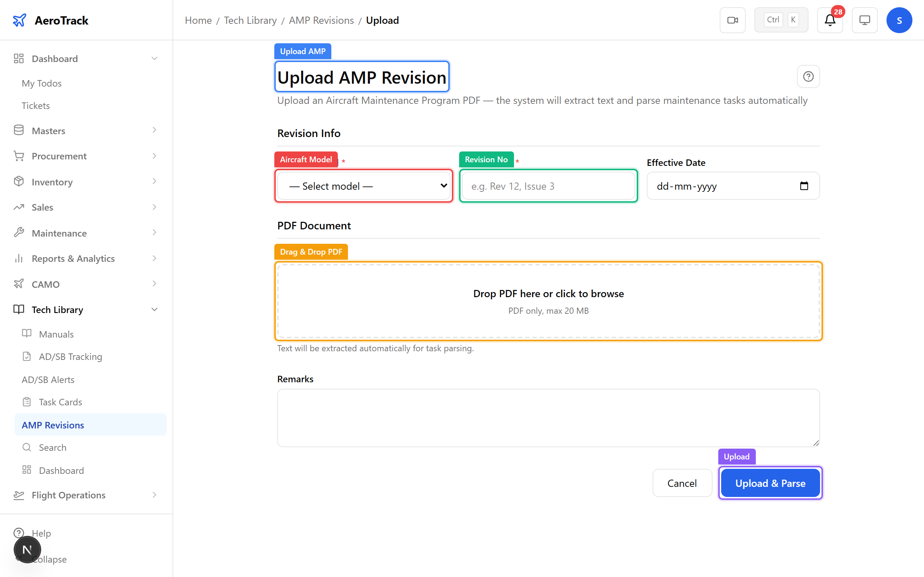Click the Masters database icon
This screenshot has height=577, width=924.
tap(19, 130)
